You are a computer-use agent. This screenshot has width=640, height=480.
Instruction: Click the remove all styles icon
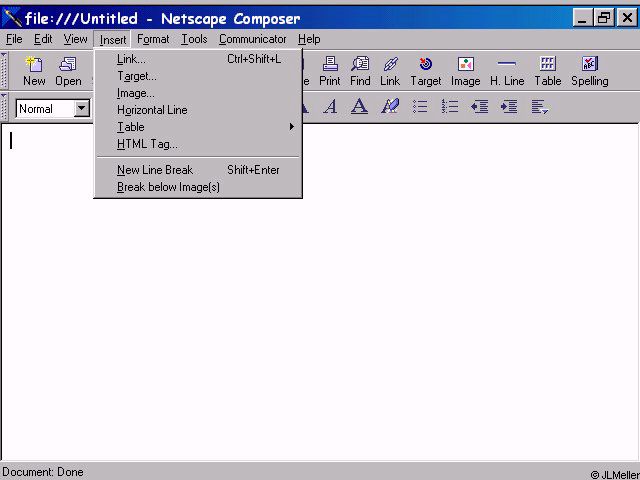point(390,107)
